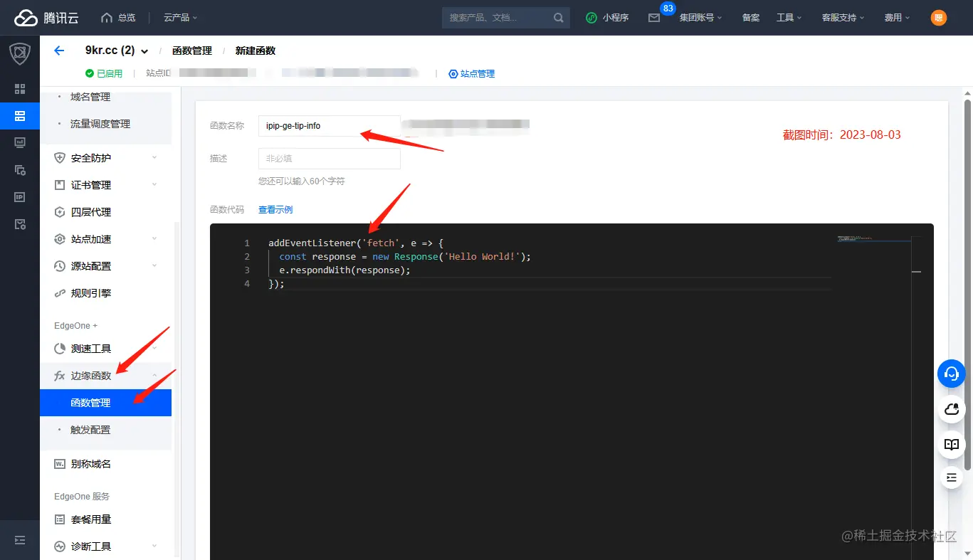Open the certificate-check sidebar icon

tap(20, 224)
